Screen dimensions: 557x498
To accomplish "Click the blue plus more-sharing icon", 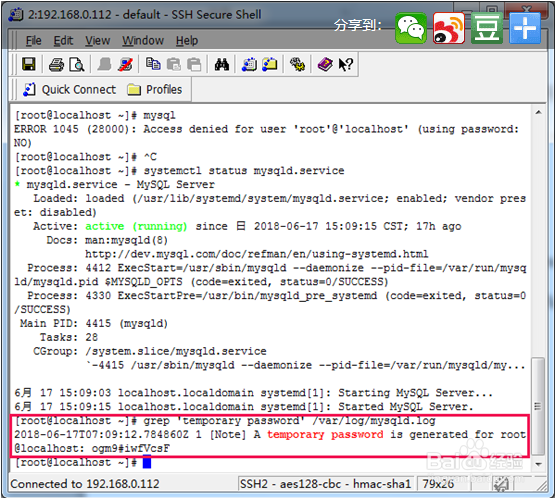I will point(525,28).
